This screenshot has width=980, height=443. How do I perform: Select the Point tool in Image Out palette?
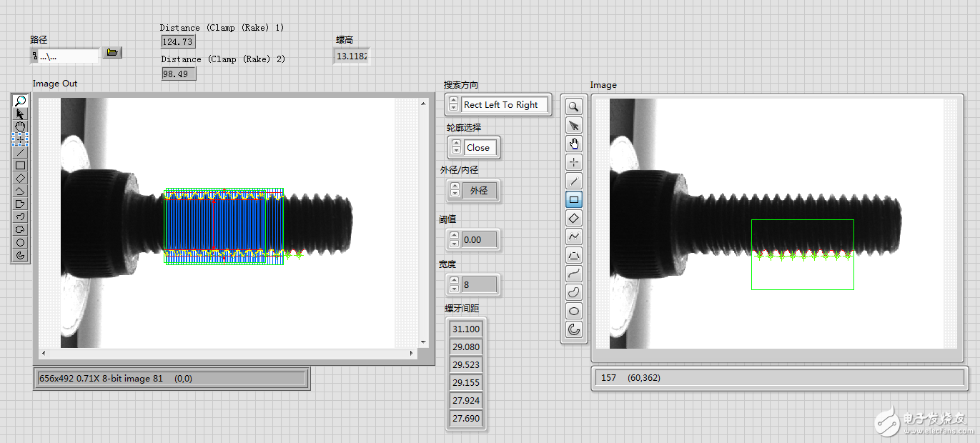(21, 139)
